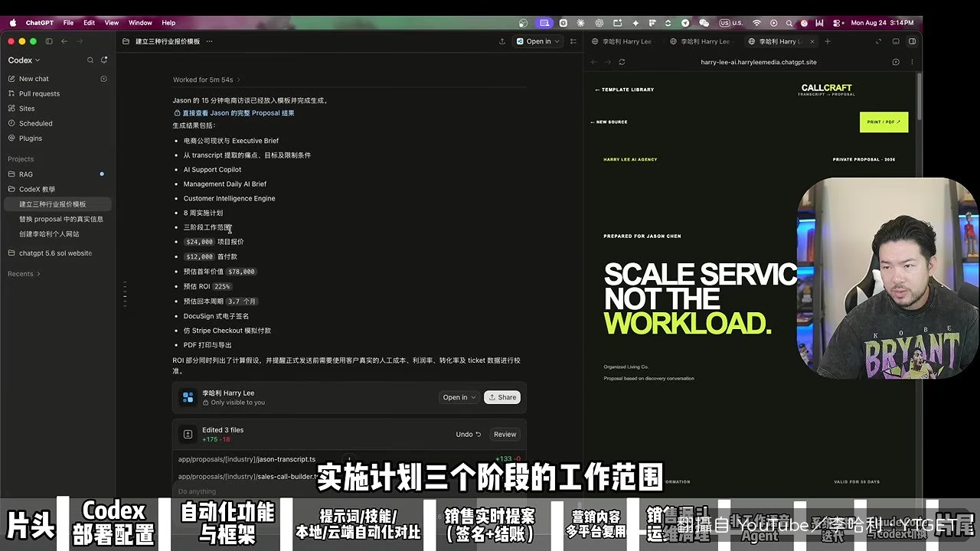Screen dimensions: 980x551
Task: Expand the preview pane to fullscreen
Action: click(x=878, y=41)
